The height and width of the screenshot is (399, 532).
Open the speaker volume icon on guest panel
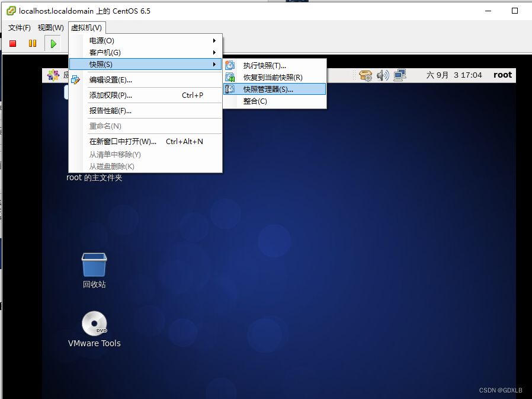[x=382, y=75]
